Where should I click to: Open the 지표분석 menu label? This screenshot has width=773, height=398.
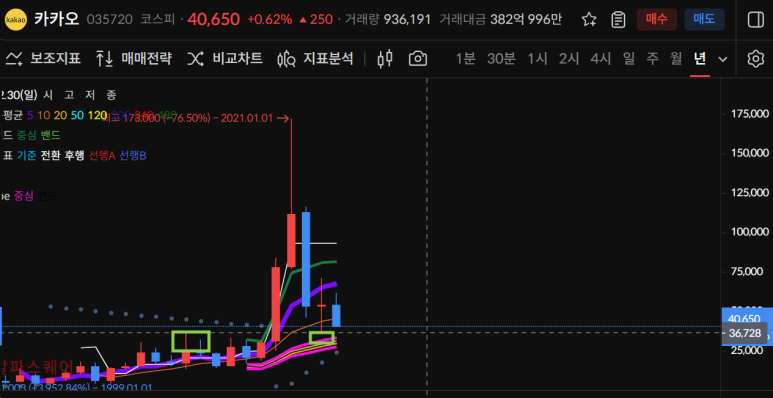pyautogui.click(x=328, y=59)
